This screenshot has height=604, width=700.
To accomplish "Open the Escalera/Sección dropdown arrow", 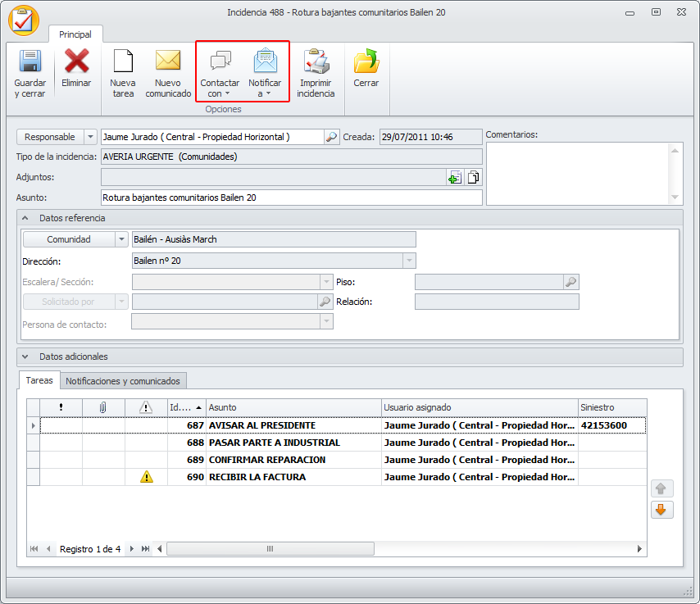I will tap(326, 282).
